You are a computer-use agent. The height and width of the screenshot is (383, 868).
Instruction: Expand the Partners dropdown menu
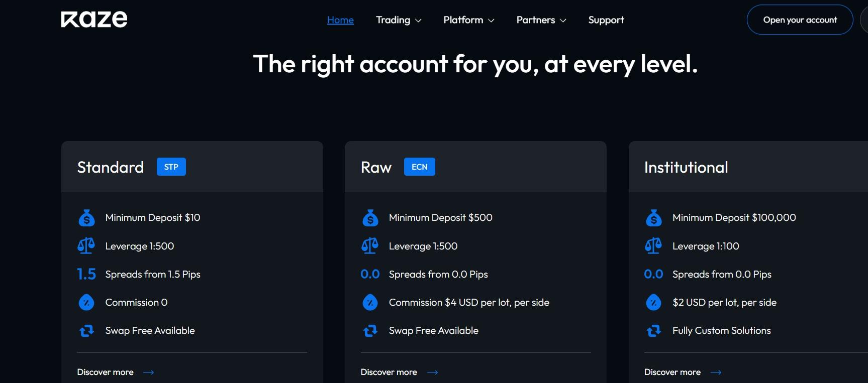pyautogui.click(x=541, y=20)
